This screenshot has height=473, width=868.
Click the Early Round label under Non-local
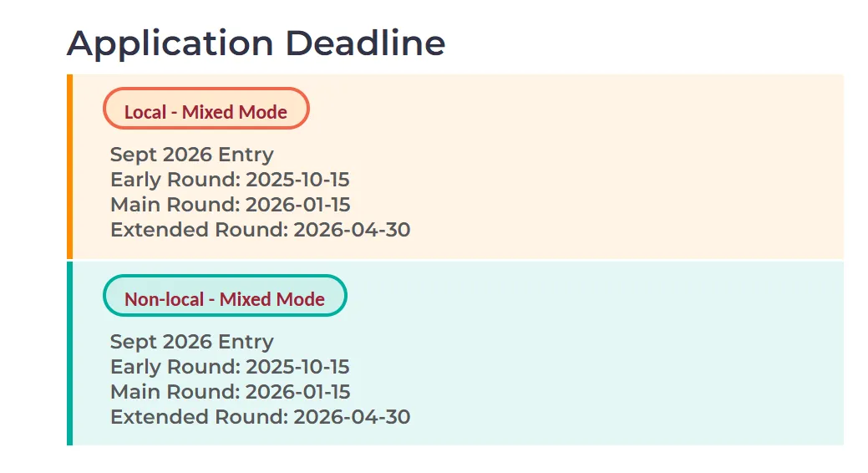click(175, 367)
